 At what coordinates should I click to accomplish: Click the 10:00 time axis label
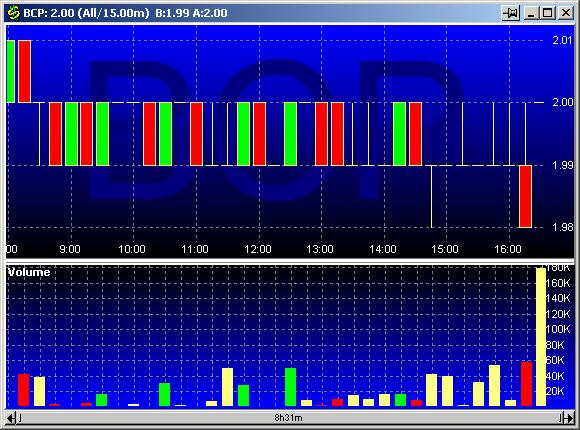click(x=132, y=249)
